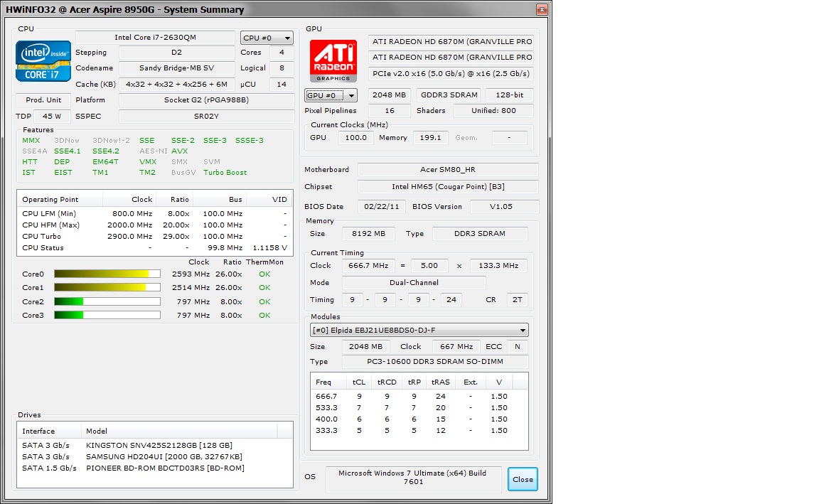Click the Intel HM65 (Cougar Point) chipset field

point(448,186)
